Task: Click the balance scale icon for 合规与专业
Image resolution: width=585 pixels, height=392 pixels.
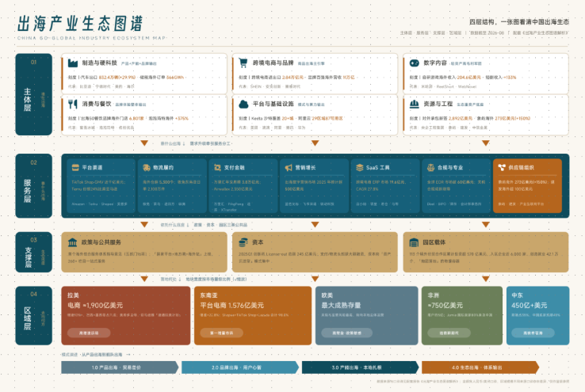Action: coord(430,168)
